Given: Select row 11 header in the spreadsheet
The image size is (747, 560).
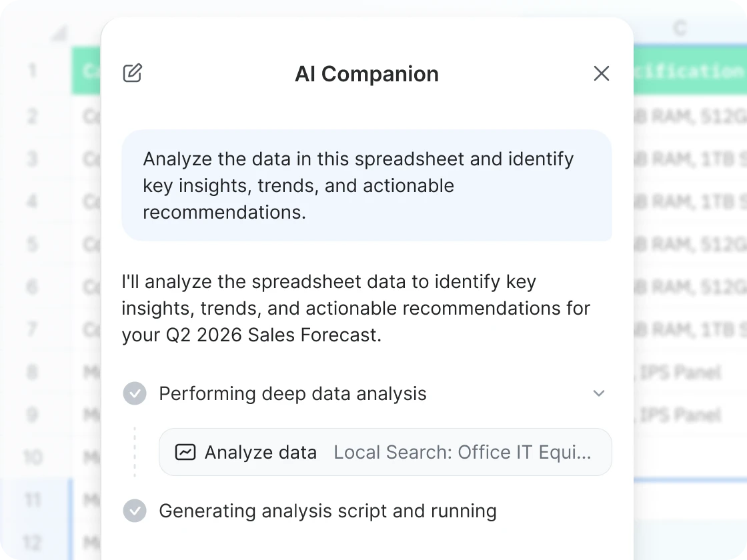Looking at the screenshot, I should point(33,500).
